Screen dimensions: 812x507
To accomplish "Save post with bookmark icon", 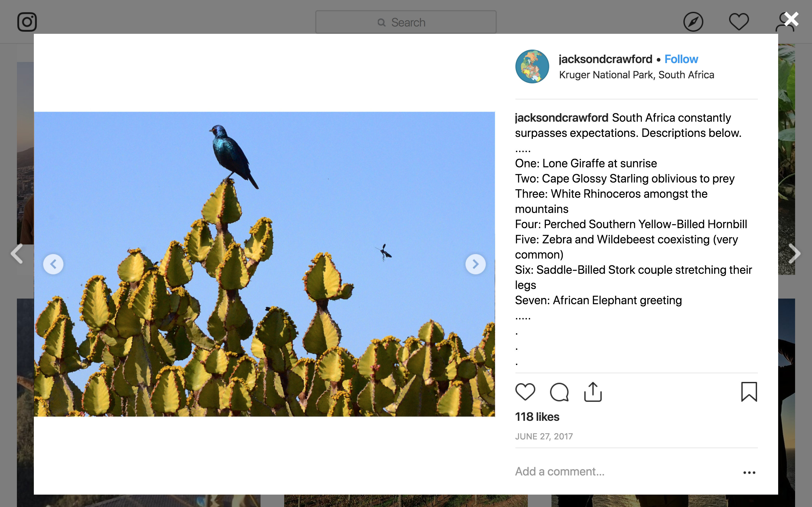I will [x=749, y=392].
